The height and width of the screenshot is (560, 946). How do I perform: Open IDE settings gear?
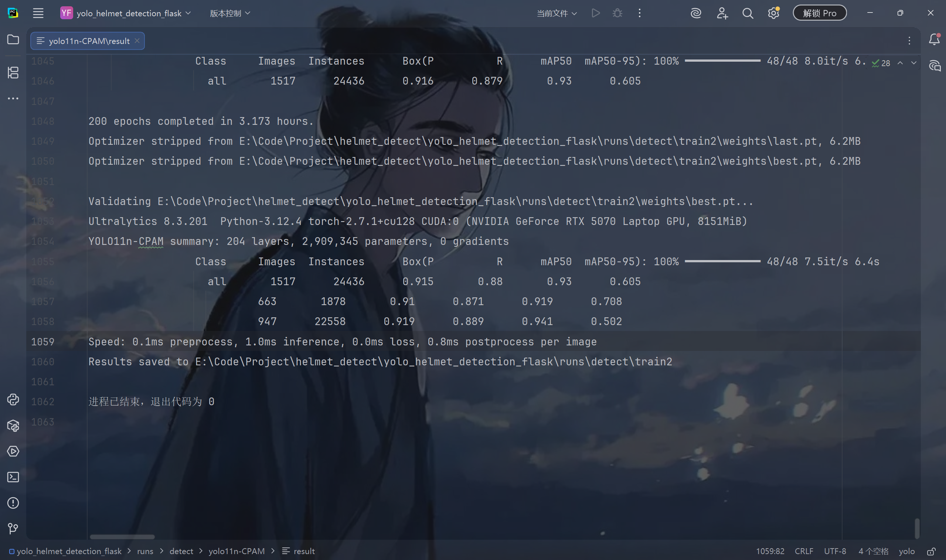(x=773, y=13)
